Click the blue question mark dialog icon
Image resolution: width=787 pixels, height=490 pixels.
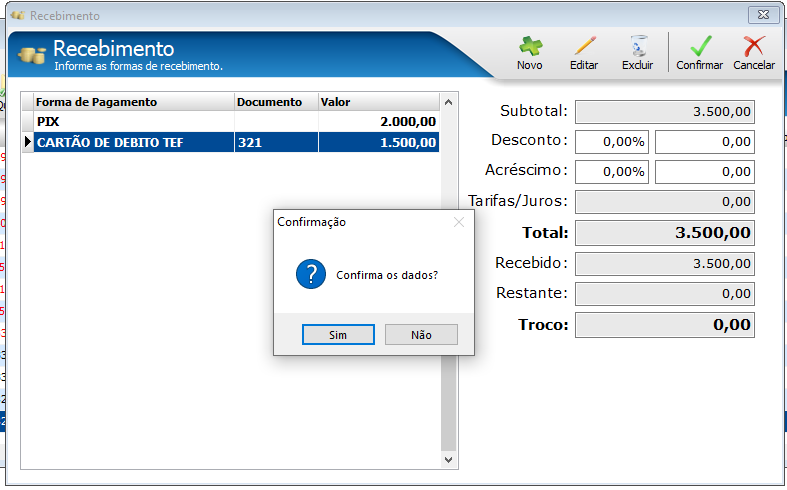(x=311, y=274)
